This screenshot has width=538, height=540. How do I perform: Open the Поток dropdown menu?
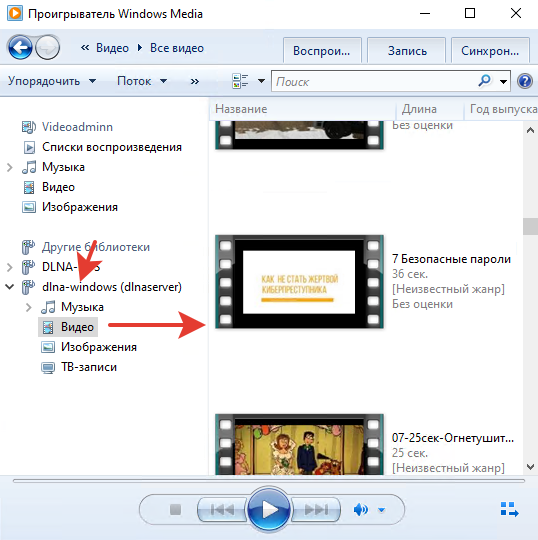pyautogui.click(x=142, y=81)
